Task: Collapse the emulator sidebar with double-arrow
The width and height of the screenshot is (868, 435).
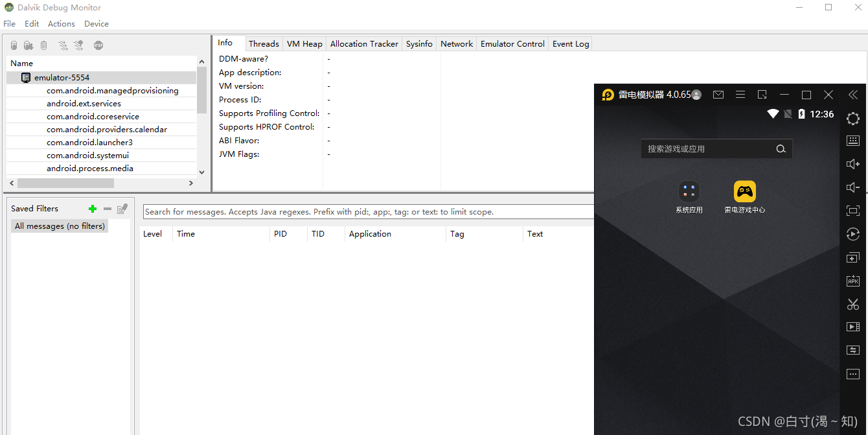Action: click(x=852, y=94)
